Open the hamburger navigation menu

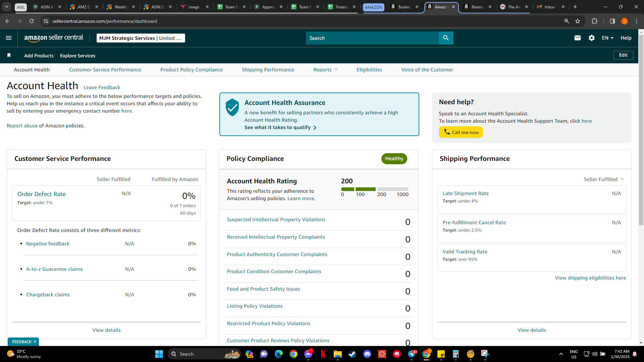[9, 38]
